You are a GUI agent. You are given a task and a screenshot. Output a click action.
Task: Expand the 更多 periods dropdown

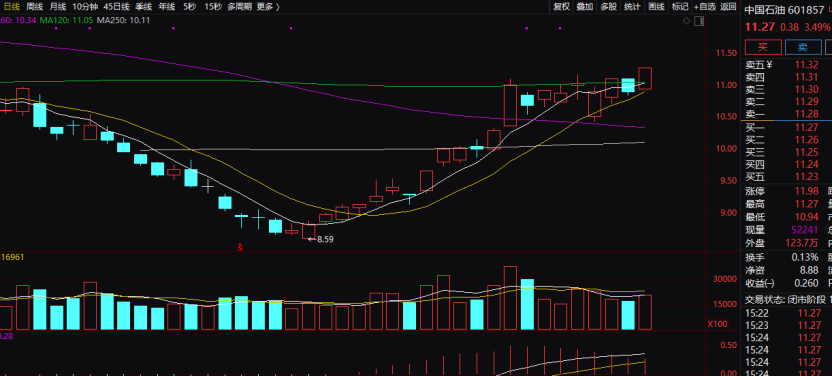point(268,6)
